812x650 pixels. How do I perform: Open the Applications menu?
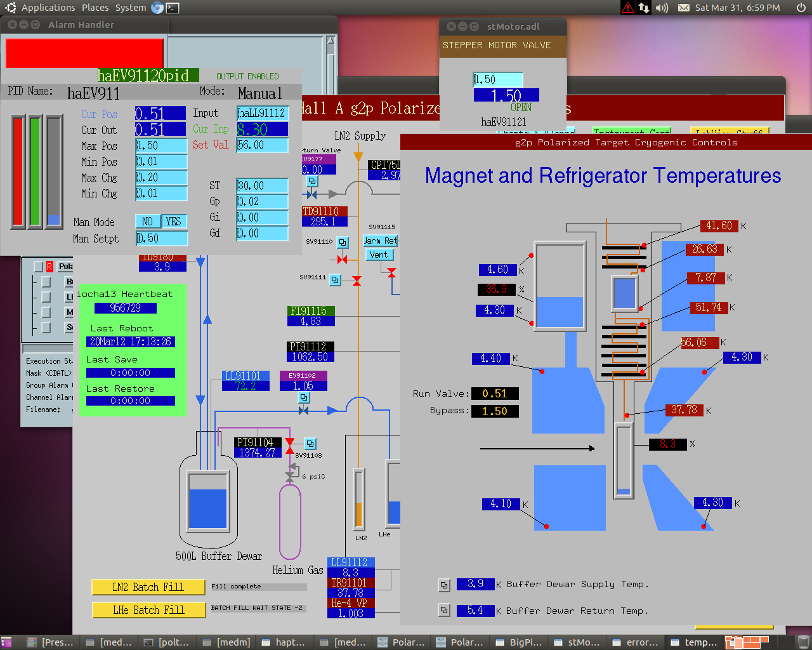(x=48, y=8)
